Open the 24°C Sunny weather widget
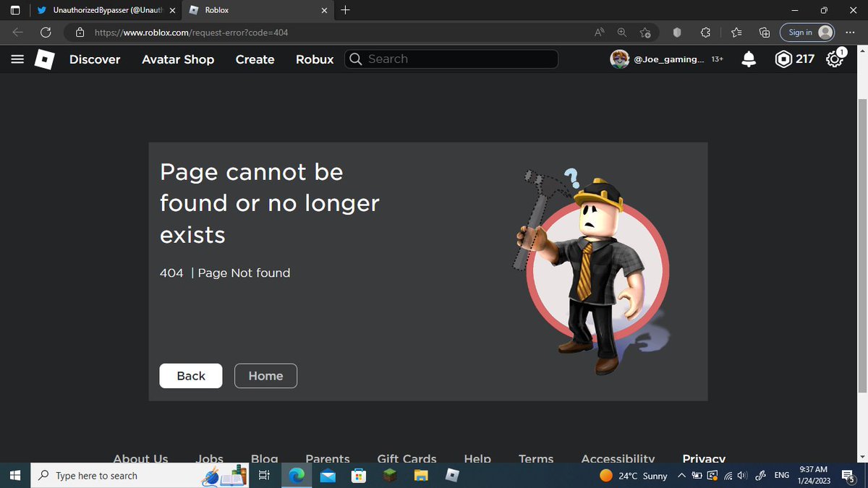868x488 pixels. 634,476
